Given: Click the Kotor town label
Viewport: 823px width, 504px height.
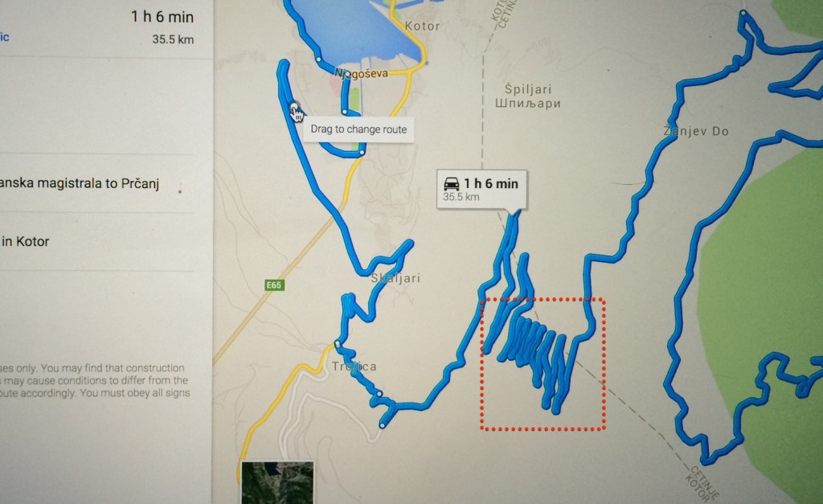Looking at the screenshot, I should 422,26.
